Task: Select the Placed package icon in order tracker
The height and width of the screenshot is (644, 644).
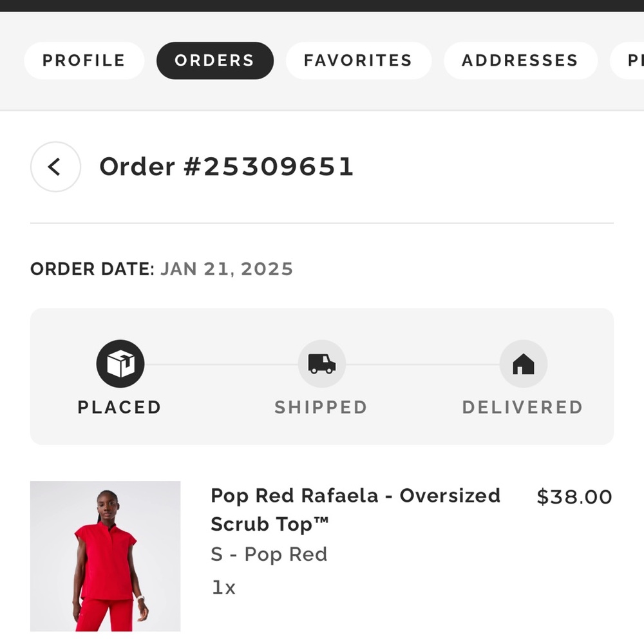Action: coord(119,363)
